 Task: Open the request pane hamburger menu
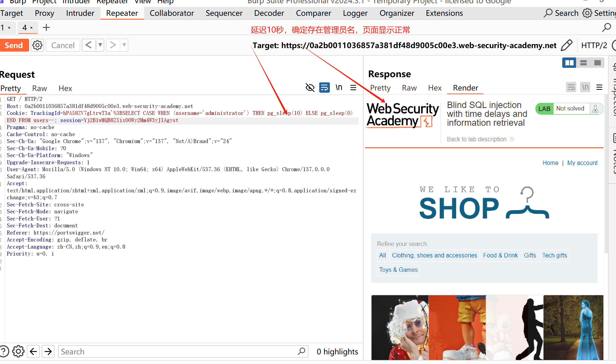click(353, 88)
